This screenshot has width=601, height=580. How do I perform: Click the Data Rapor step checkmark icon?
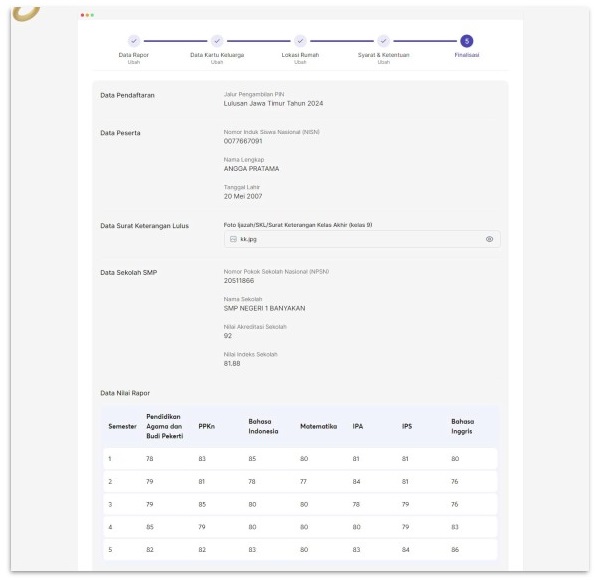click(x=134, y=41)
